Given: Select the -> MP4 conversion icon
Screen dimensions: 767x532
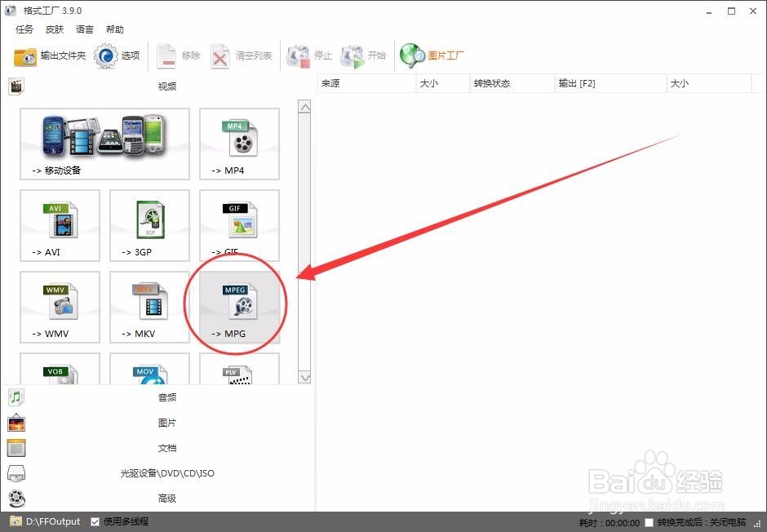Looking at the screenshot, I should pos(239,144).
